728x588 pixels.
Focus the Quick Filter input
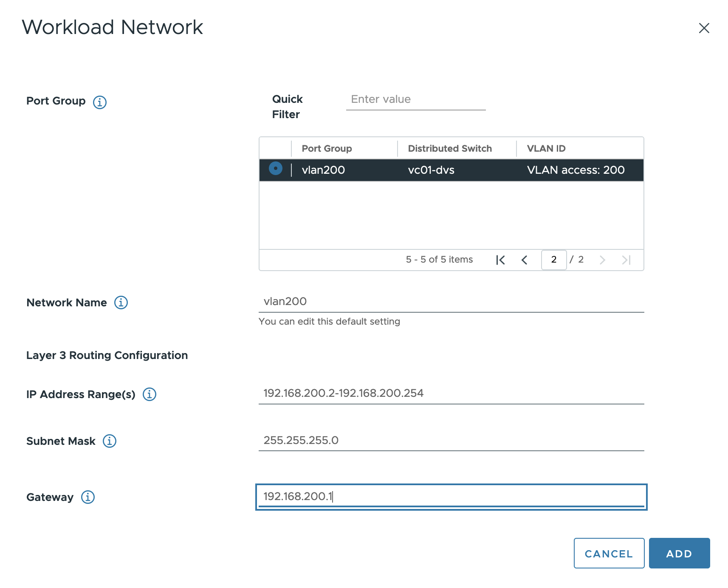pos(416,100)
